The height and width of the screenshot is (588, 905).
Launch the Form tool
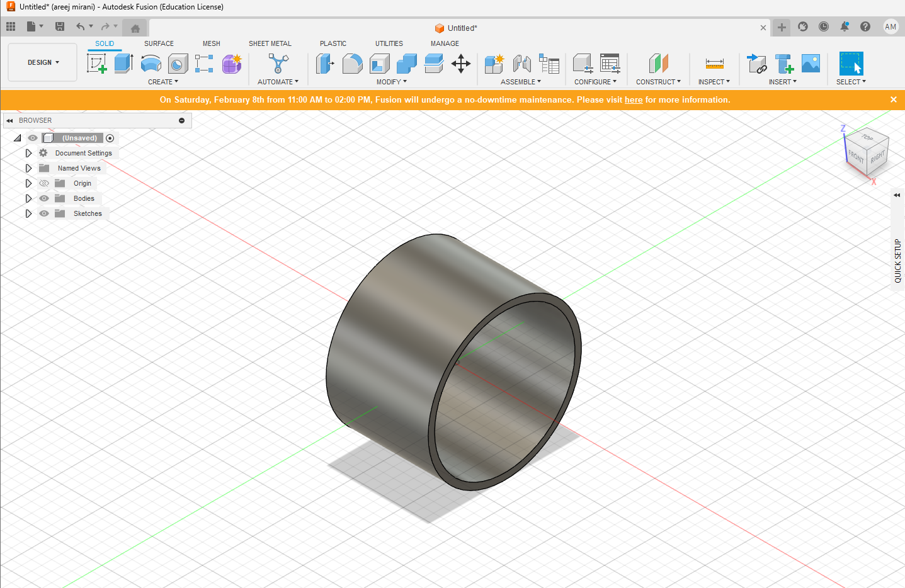[x=232, y=63]
